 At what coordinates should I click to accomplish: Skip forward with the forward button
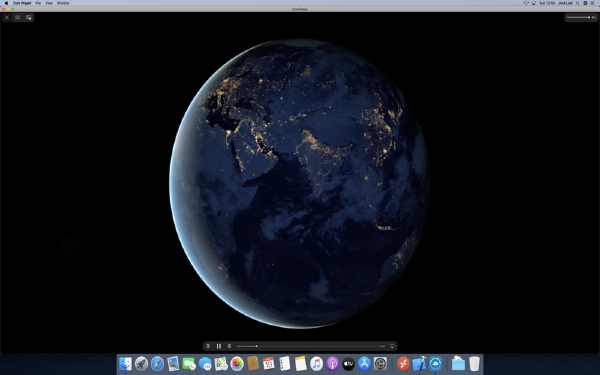[x=229, y=346]
